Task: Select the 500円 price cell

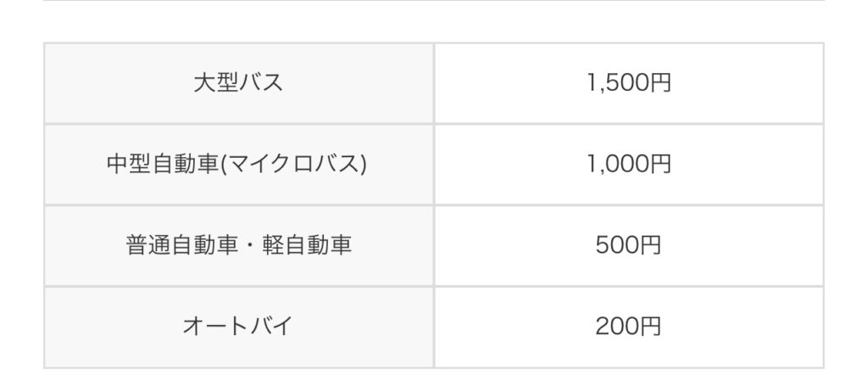Action: pos(629,245)
